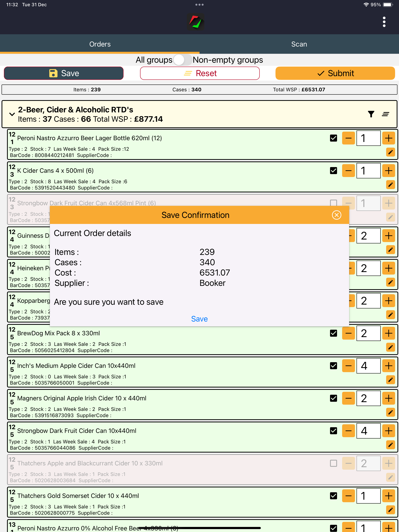Viewport: 399px width, 532px height.
Task: Edit Magners Original Apple Cider item
Action: coord(390,412)
